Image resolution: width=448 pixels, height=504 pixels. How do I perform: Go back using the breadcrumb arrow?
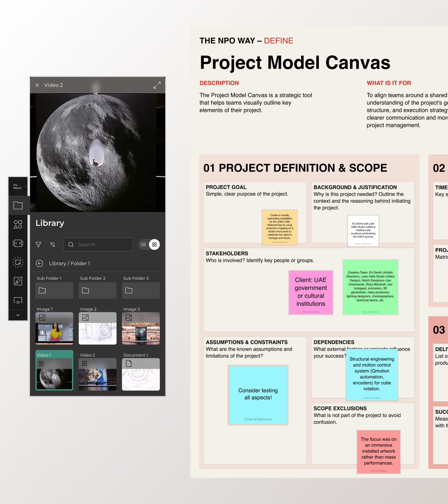(x=39, y=263)
